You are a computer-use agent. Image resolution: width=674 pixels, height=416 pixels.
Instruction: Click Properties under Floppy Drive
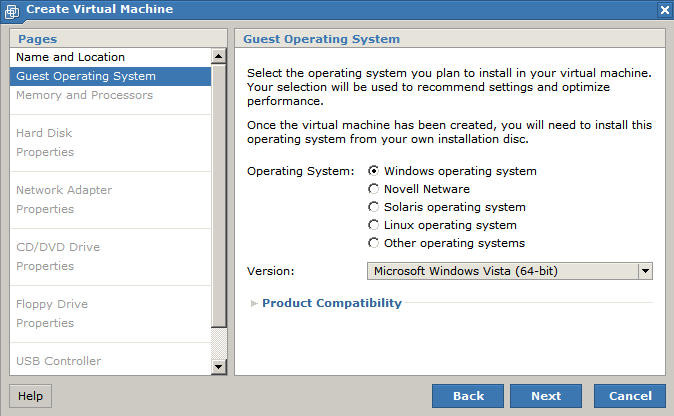click(45, 323)
